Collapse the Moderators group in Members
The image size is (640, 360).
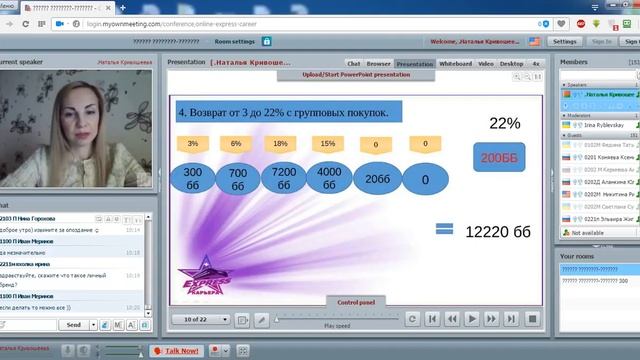(x=564, y=116)
